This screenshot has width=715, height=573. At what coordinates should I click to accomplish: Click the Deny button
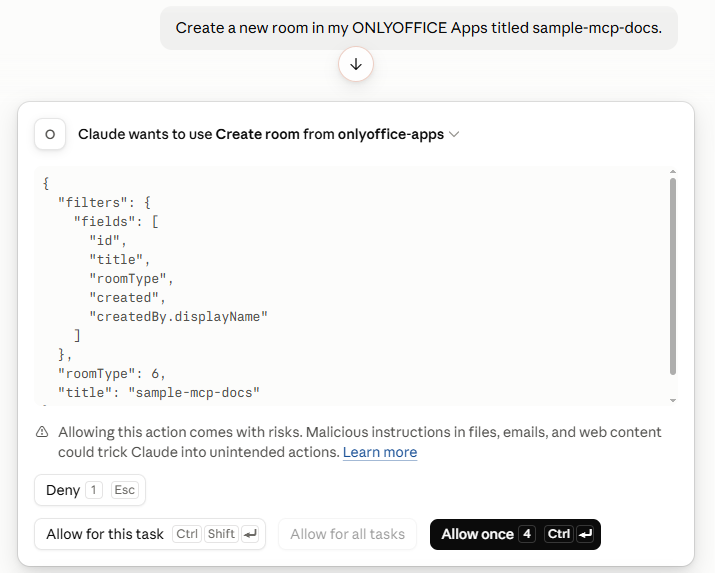point(90,490)
